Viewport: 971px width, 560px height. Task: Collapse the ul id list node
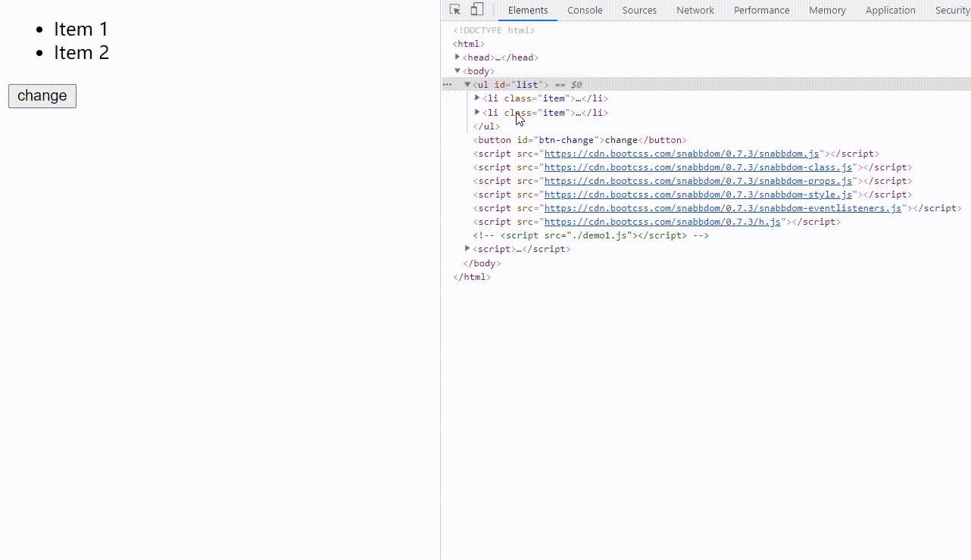(467, 84)
